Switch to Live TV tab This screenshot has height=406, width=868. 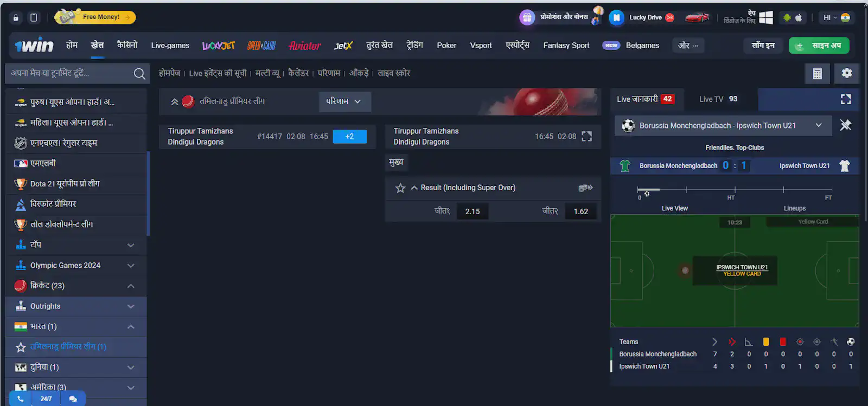(x=718, y=99)
